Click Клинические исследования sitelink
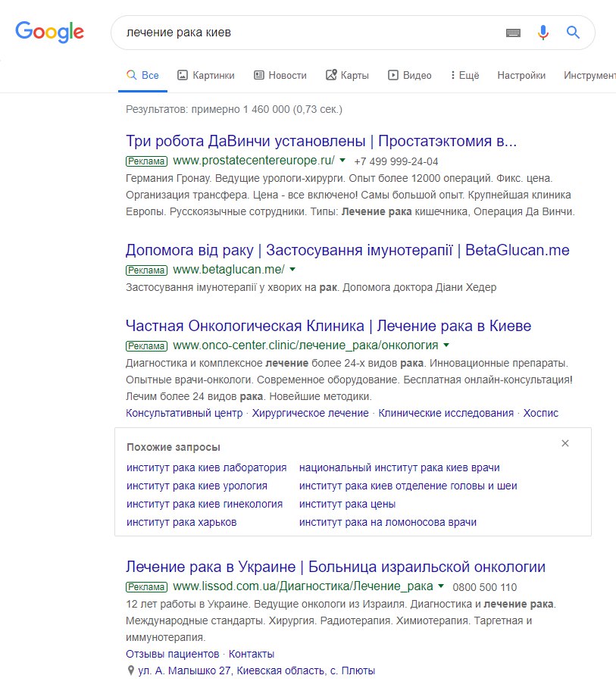The image size is (616, 697). coord(446,413)
